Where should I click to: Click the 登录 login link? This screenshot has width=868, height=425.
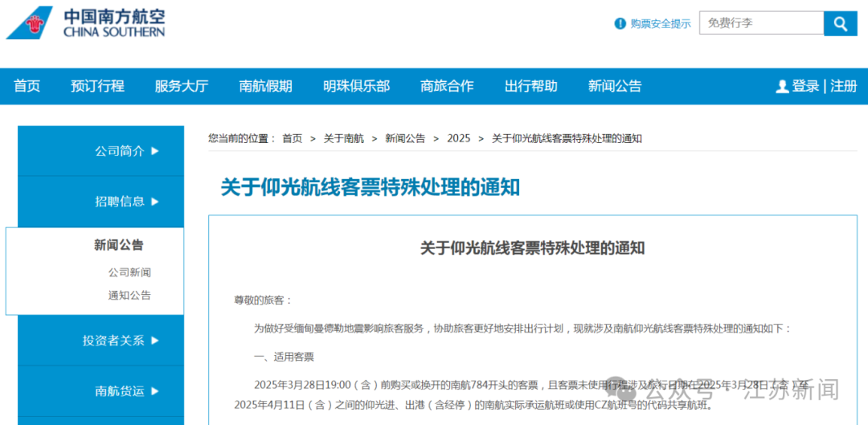[806, 86]
